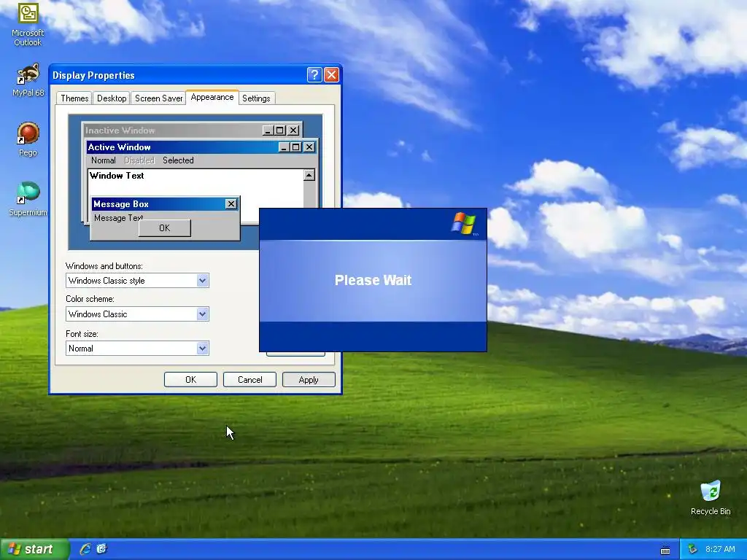The image size is (747, 560).
Task: Click Normal item in preview menu
Action: [104, 160]
